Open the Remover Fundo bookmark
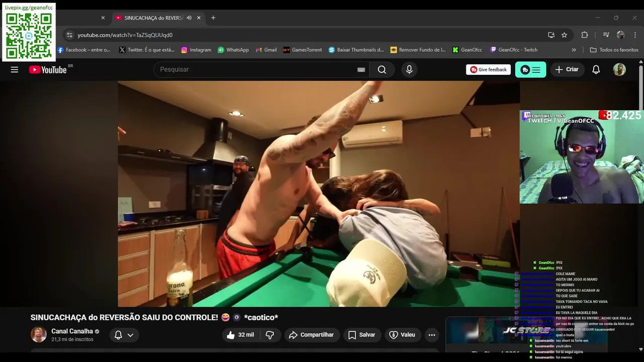Screen dimensions: 644x362 (418, 50)
